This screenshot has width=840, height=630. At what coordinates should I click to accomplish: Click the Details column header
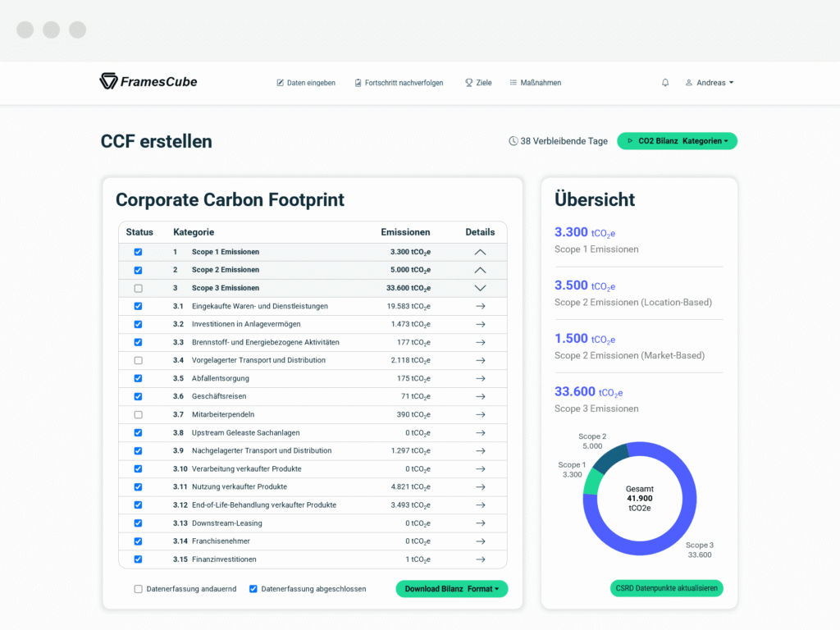click(x=480, y=232)
